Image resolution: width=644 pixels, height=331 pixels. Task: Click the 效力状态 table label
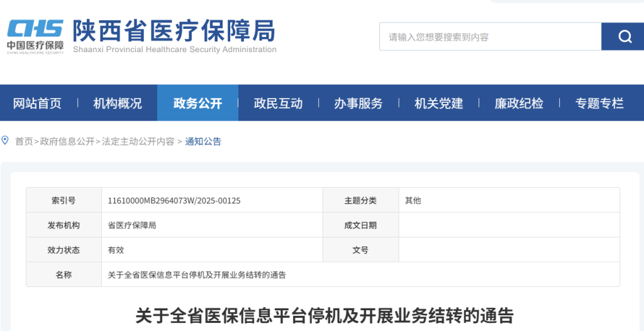pos(64,250)
